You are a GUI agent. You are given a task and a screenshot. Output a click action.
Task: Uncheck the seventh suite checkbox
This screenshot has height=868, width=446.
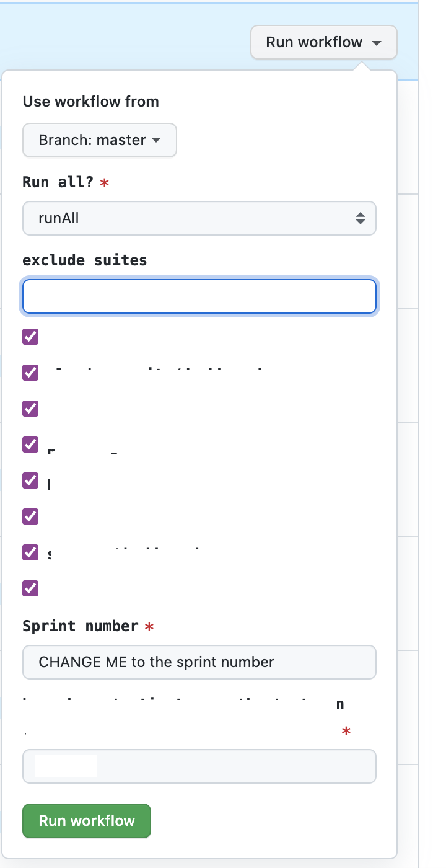[30, 552]
